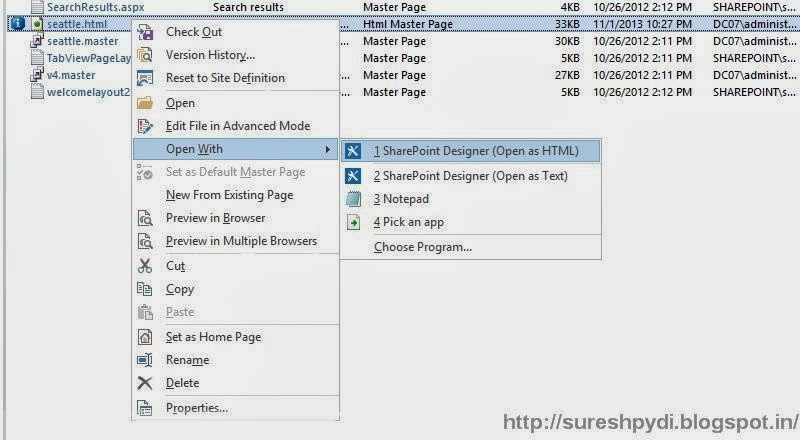Click the Delete X icon
The width and height of the screenshot is (800, 440).
[x=145, y=383]
